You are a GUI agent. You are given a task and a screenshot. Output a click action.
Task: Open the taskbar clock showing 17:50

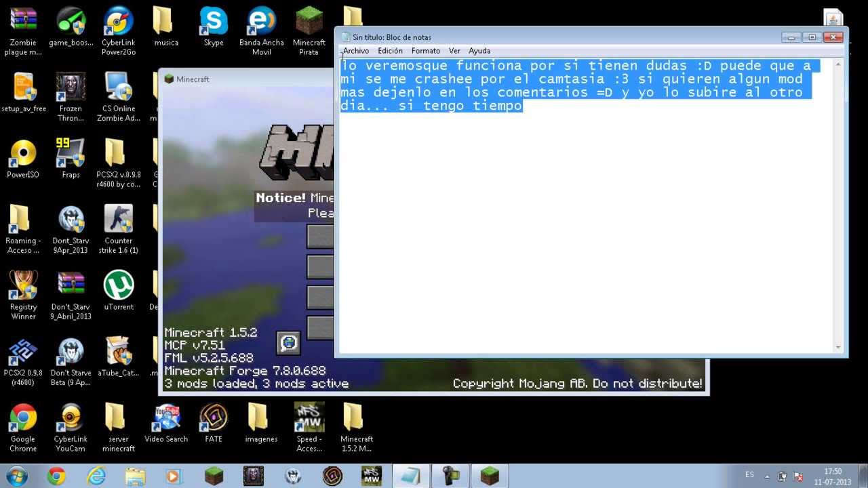[833, 476]
